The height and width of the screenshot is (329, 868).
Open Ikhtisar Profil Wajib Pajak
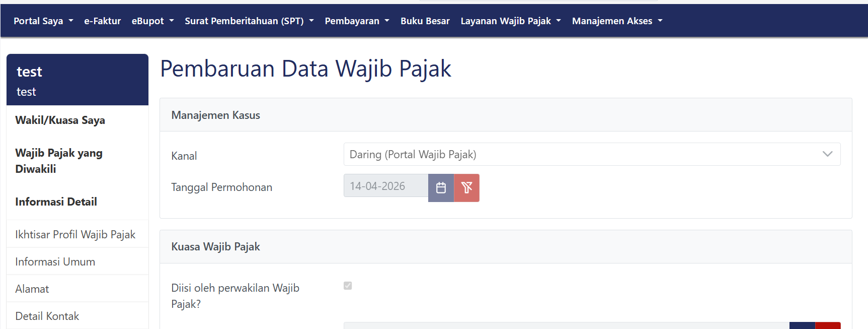[x=75, y=234]
